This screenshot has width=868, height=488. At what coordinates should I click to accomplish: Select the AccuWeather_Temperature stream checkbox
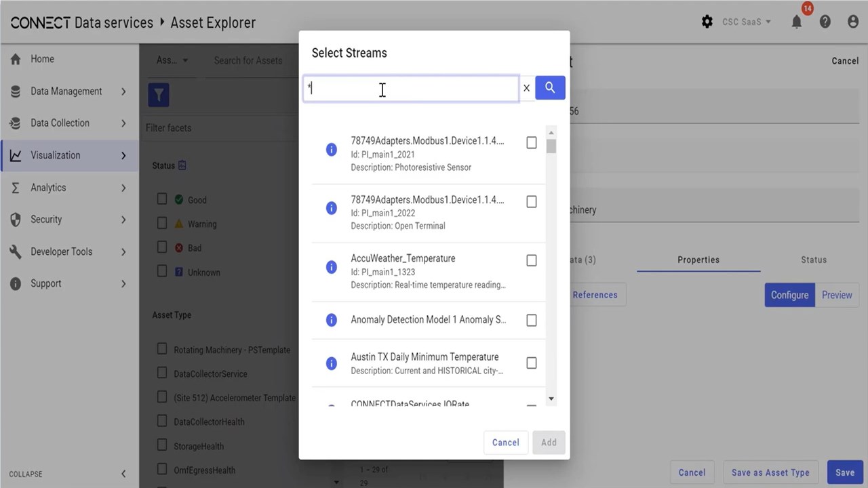[532, 260]
